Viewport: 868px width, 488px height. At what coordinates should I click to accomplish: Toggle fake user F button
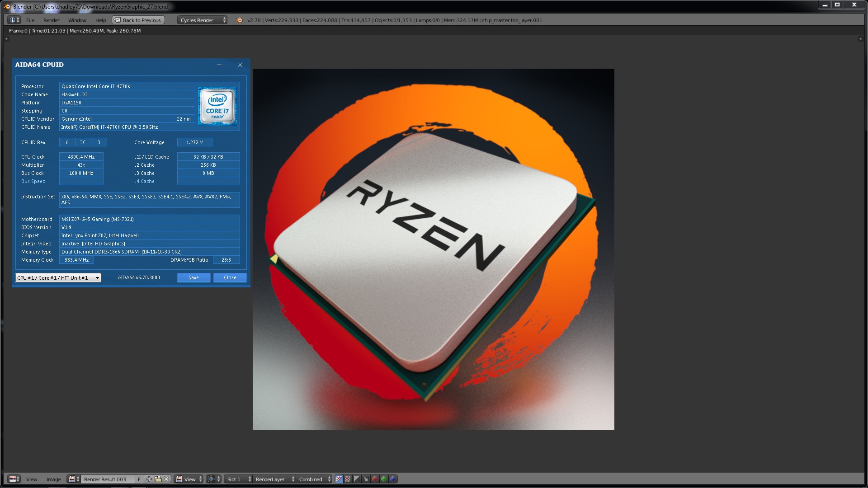[139, 479]
